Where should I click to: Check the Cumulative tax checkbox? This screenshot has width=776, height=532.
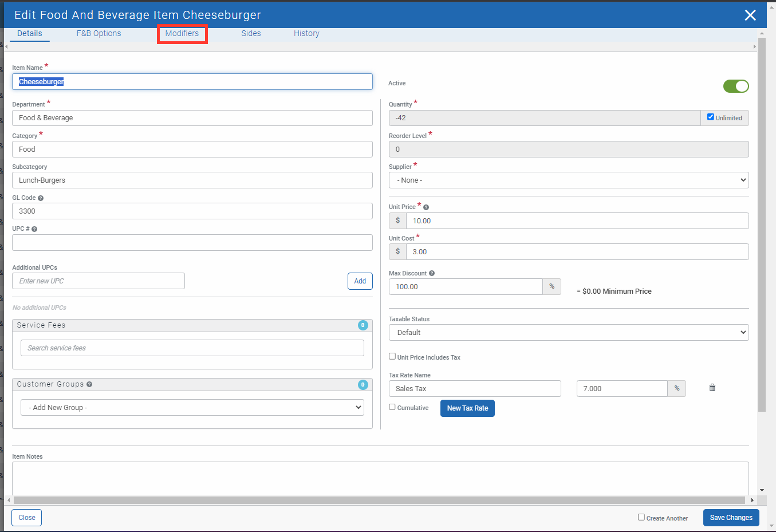click(x=392, y=407)
